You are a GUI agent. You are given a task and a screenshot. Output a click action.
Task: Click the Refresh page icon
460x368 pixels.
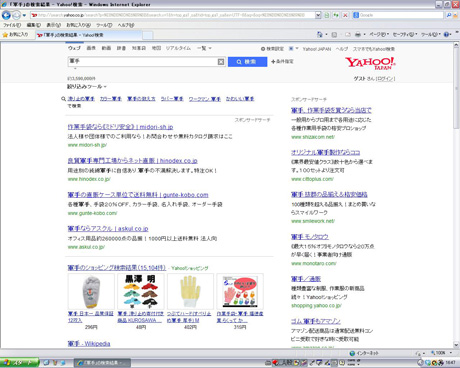[336, 15]
